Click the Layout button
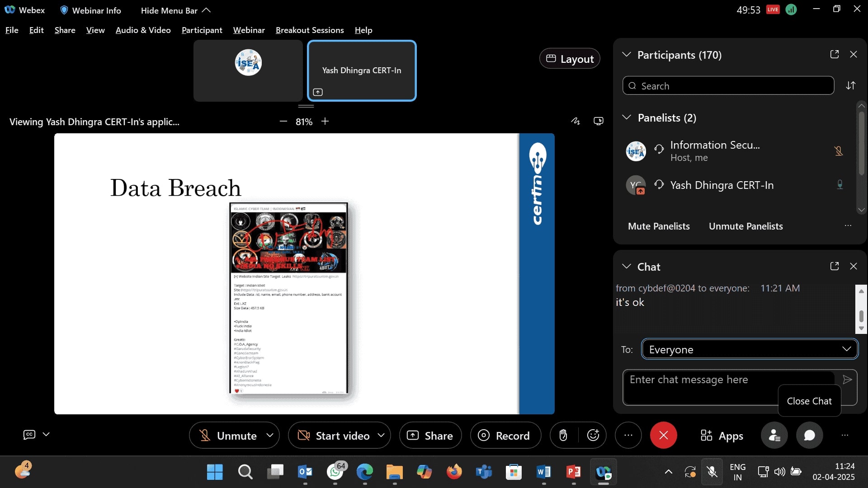This screenshot has width=868, height=488. coord(570,59)
